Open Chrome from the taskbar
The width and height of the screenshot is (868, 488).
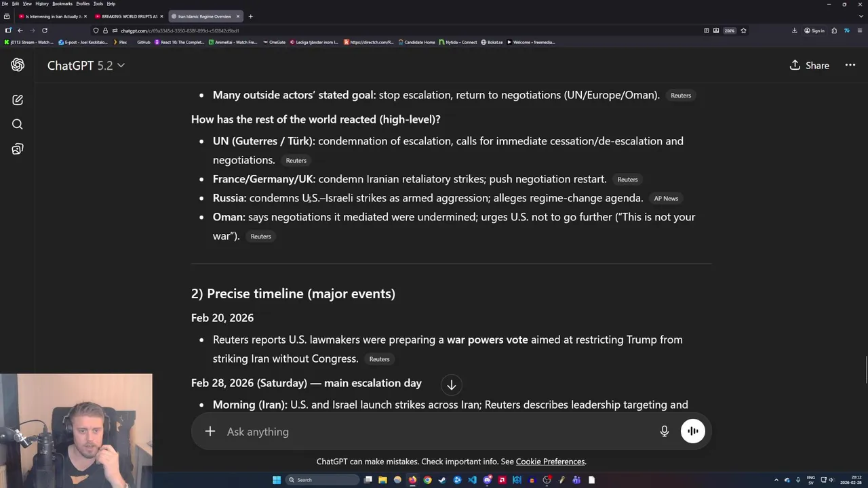tap(427, 480)
